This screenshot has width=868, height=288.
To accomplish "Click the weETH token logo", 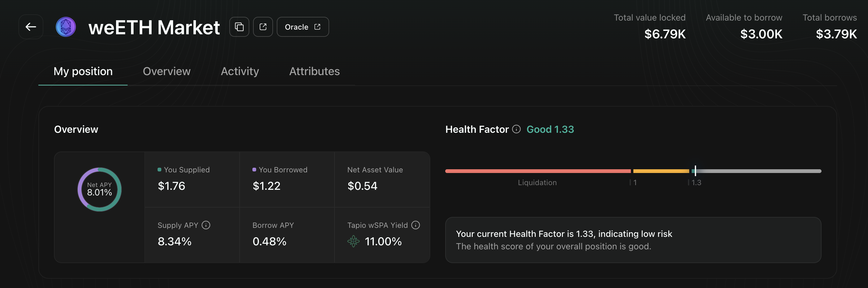I will click(x=66, y=27).
